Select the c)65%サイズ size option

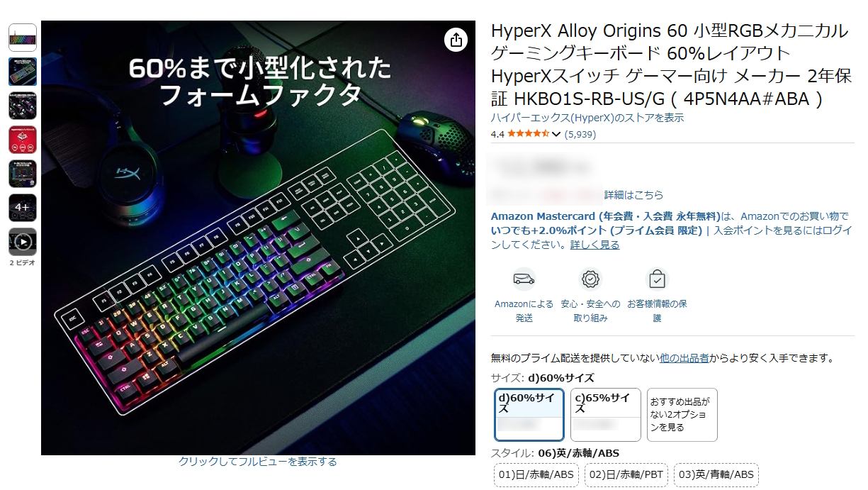pos(606,415)
